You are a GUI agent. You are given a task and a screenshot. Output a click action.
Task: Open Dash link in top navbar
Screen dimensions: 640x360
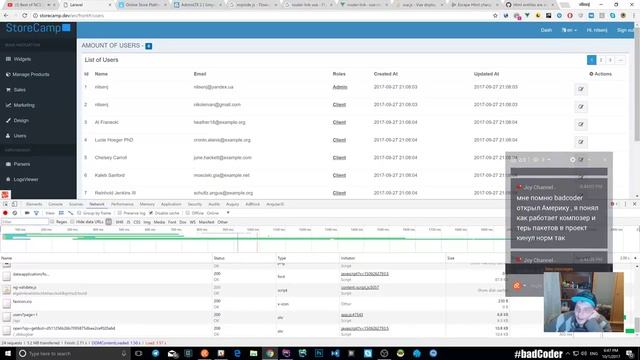click(546, 30)
